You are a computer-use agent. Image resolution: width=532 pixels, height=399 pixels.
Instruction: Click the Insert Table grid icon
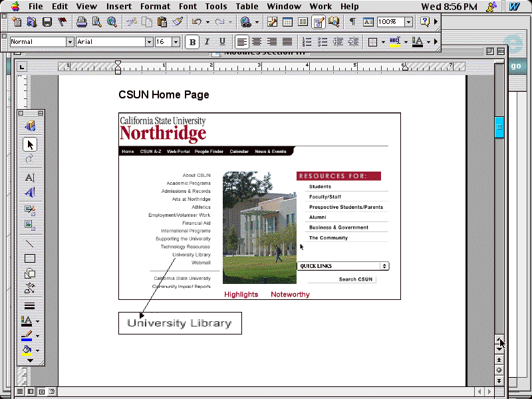287,22
